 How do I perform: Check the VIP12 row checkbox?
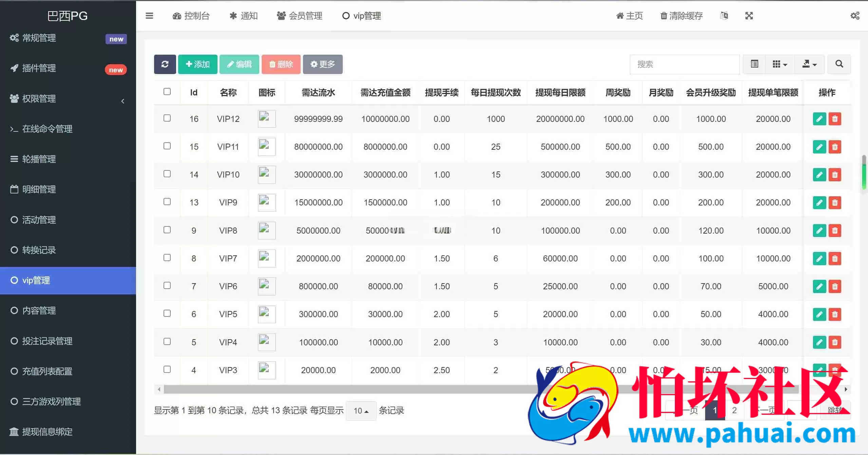pyautogui.click(x=167, y=118)
